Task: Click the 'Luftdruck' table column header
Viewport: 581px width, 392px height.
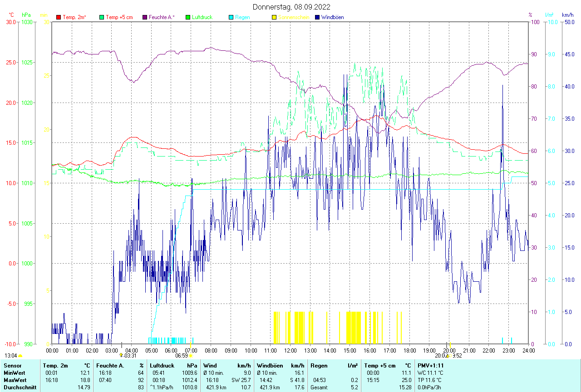Action: click(x=162, y=365)
